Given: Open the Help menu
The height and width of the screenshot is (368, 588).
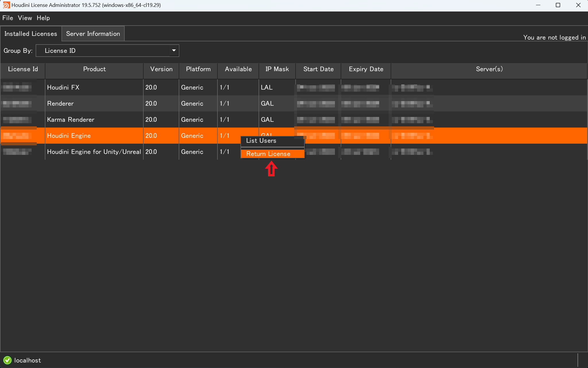Looking at the screenshot, I should point(43,18).
